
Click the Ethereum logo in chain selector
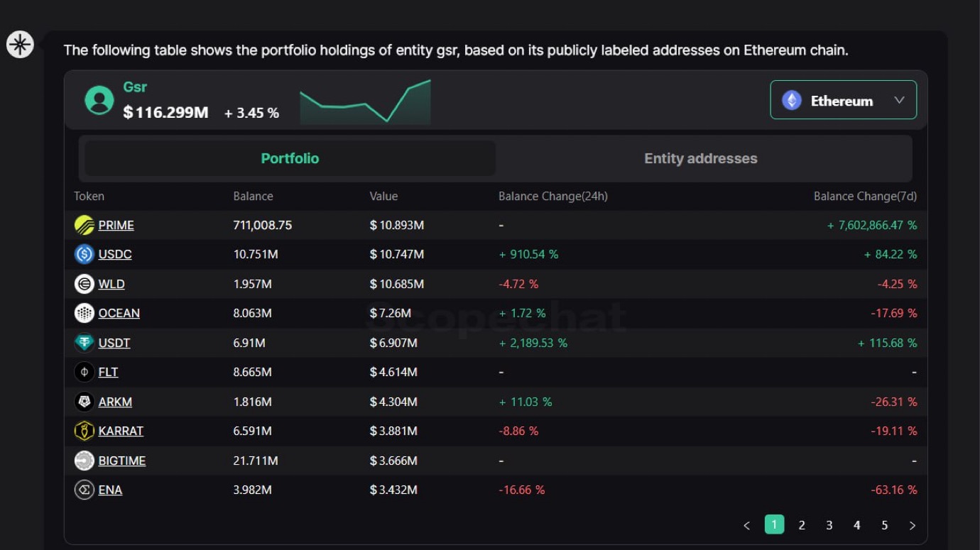click(x=792, y=100)
